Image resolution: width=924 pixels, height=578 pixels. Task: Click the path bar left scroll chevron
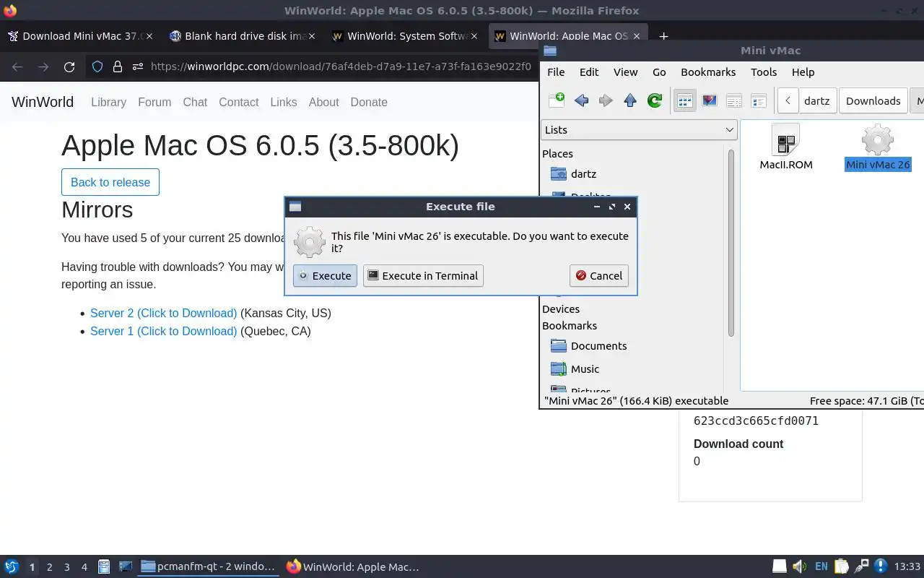(x=788, y=100)
